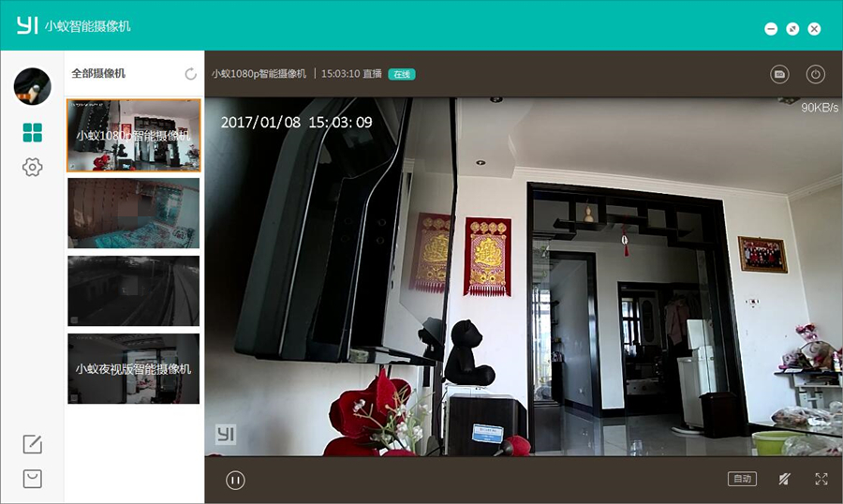The height and width of the screenshot is (504, 843).
Task: Open the feedback edit note icon
Action: (x=32, y=444)
